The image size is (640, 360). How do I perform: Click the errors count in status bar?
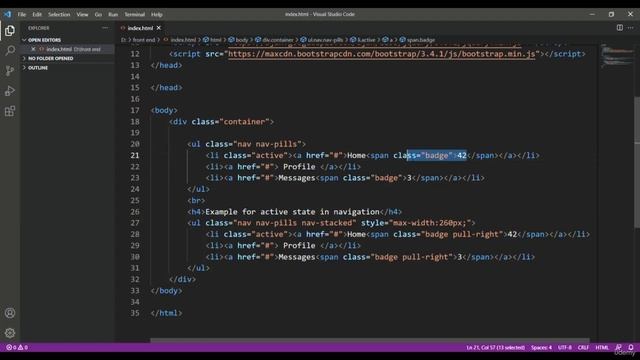[11, 347]
